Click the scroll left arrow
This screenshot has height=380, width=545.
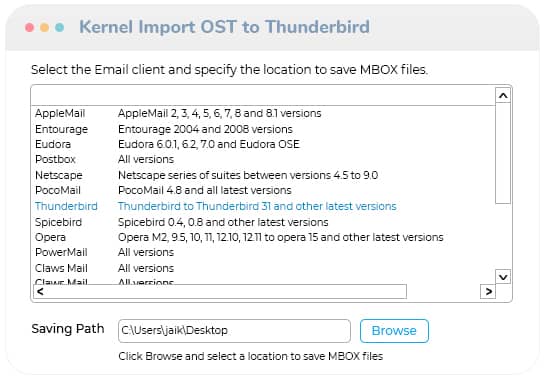pos(40,291)
